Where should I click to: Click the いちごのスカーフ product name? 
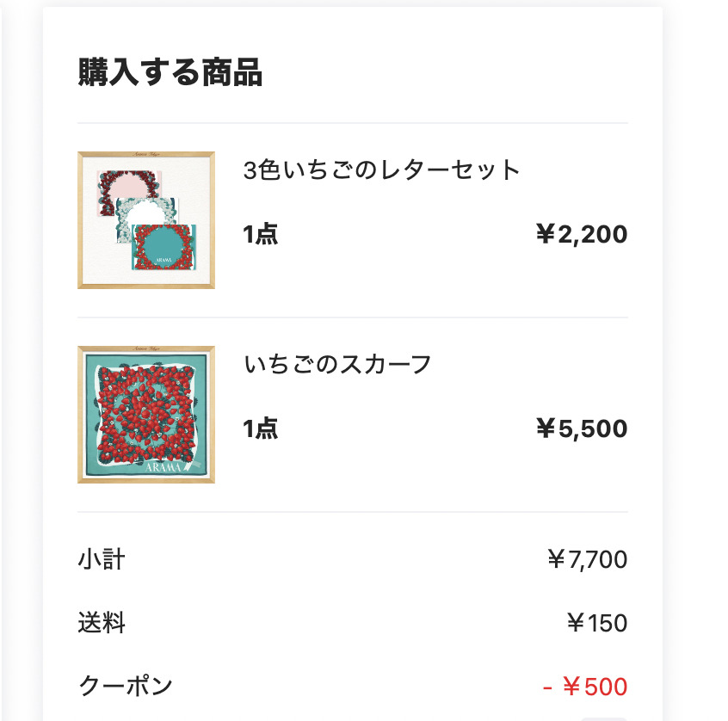coord(337,364)
